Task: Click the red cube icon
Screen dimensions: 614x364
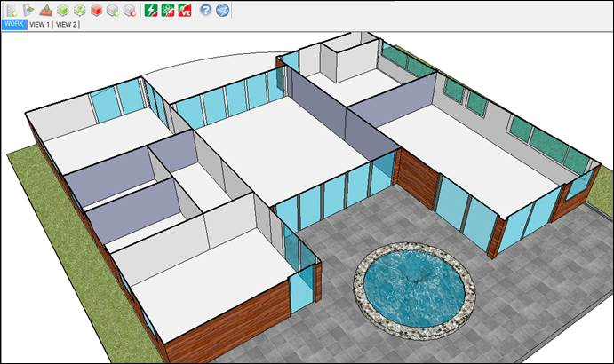Action: tap(96, 10)
